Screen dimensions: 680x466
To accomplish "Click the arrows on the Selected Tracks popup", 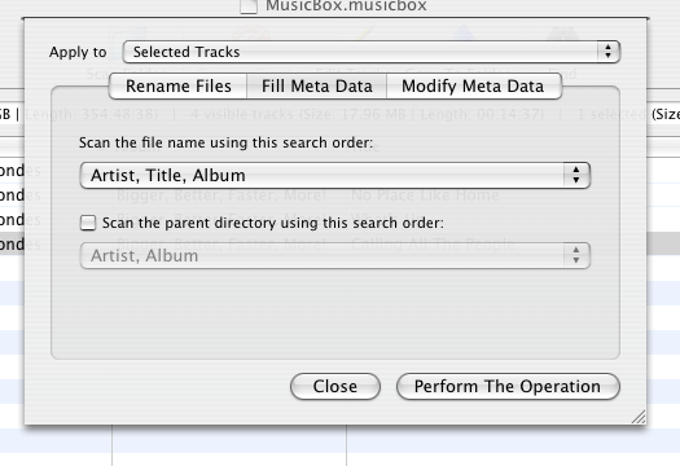I will (x=607, y=51).
